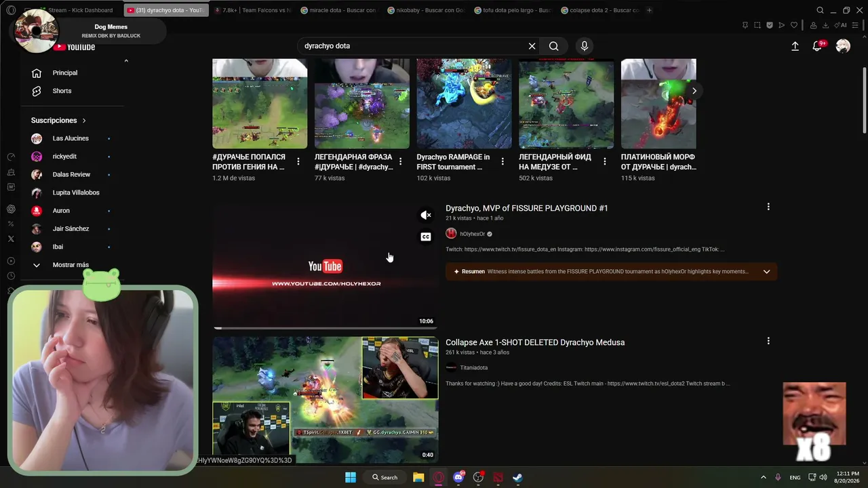Open browser history clock icon in sidebar
Image resolution: width=868 pixels, height=488 pixels.
tap(11, 276)
